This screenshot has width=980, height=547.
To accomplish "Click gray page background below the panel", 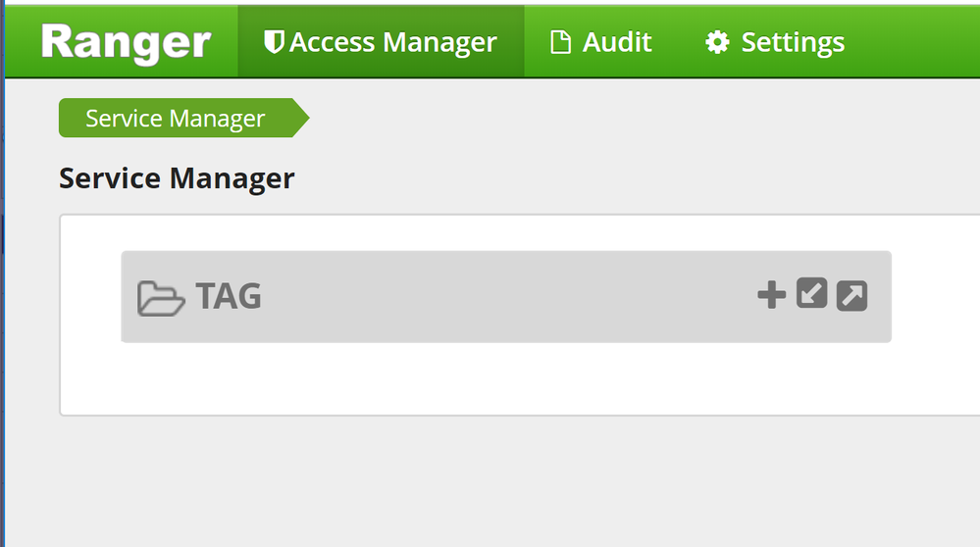I will [490, 480].
